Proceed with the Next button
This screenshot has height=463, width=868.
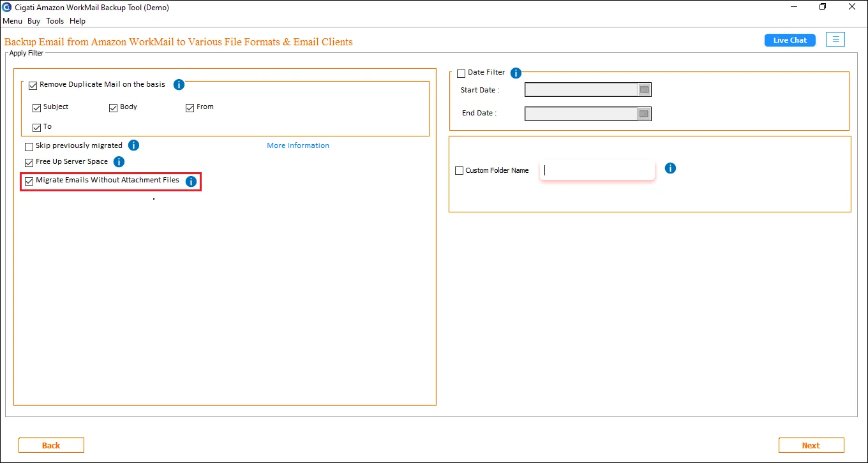[x=811, y=445]
